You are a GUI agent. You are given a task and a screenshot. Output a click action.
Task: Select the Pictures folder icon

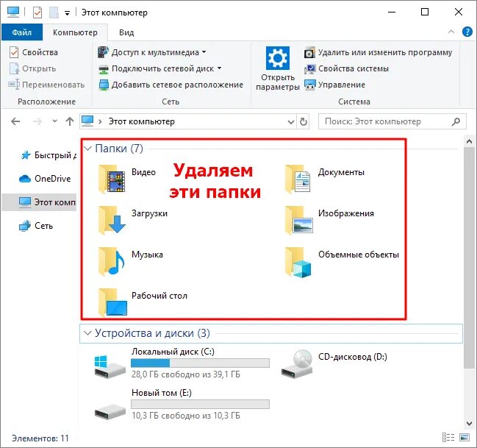tap(298, 220)
